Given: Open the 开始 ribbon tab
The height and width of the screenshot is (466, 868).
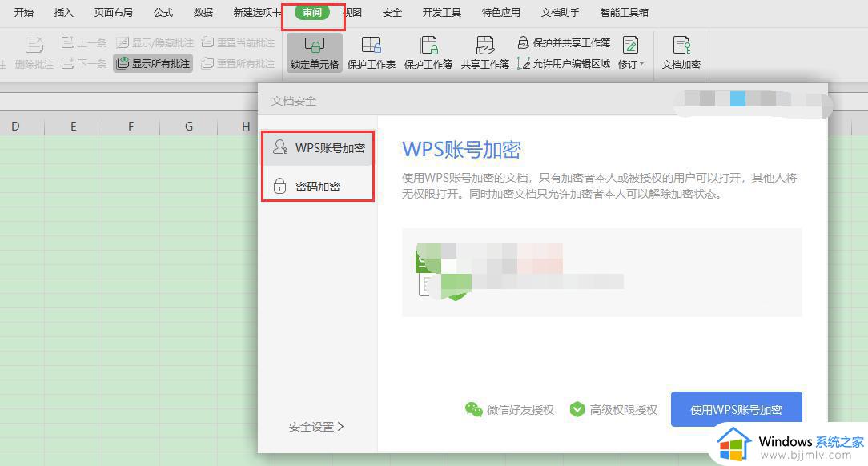Looking at the screenshot, I should pos(24,12).
